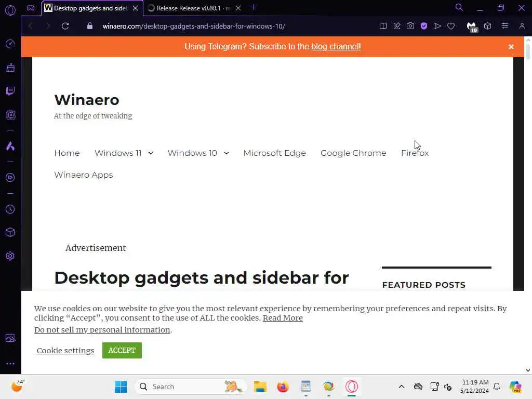Click the blog channel link
Screen dimensions: 532x399
point(336,46)
